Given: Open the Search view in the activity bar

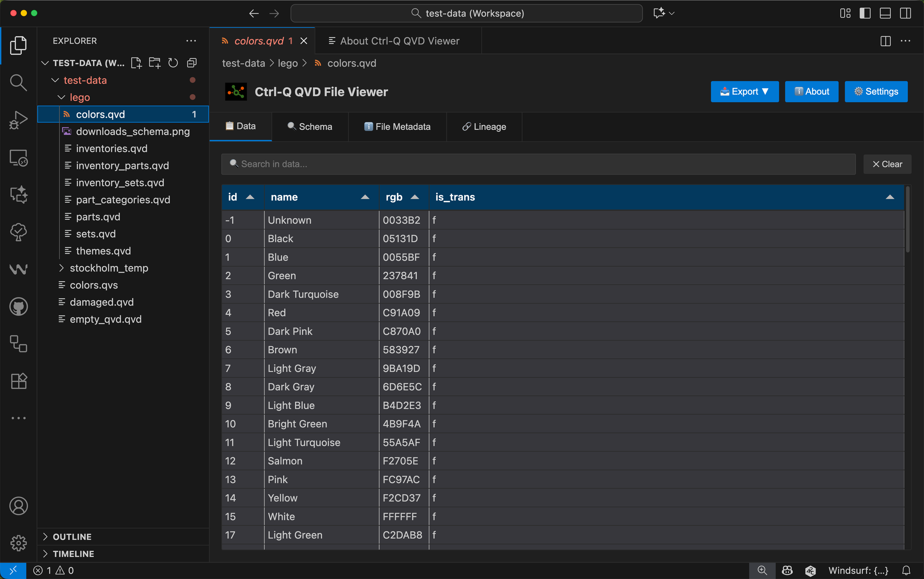Looking at the screenshot, I should click(x=18, y=82).
